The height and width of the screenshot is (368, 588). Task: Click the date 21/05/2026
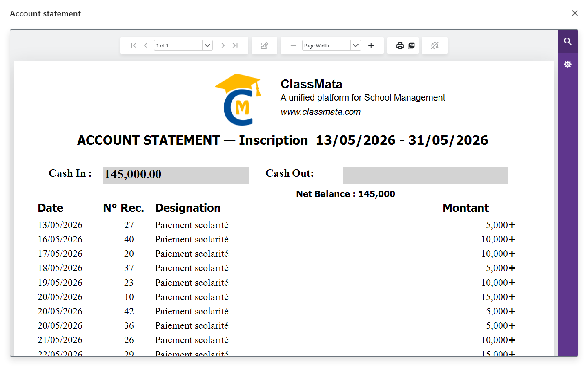(x=60, y=340)
